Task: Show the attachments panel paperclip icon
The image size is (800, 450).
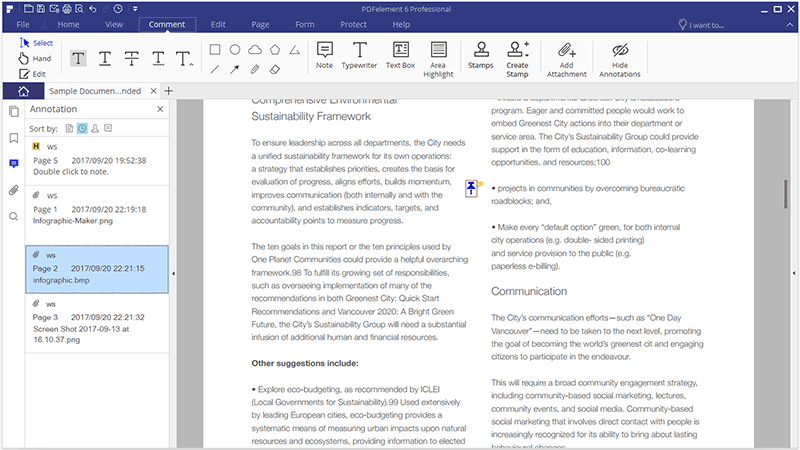Action: click(x=14, y=190)
